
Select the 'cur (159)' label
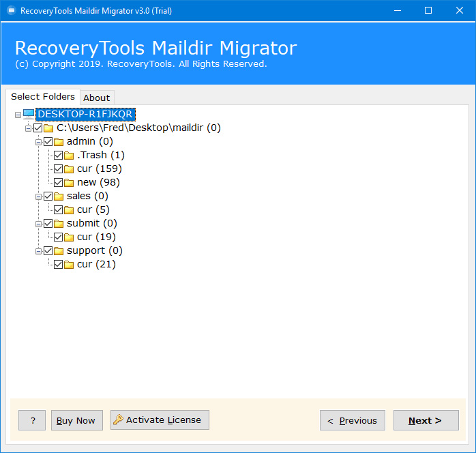click(x=100, y=169)
